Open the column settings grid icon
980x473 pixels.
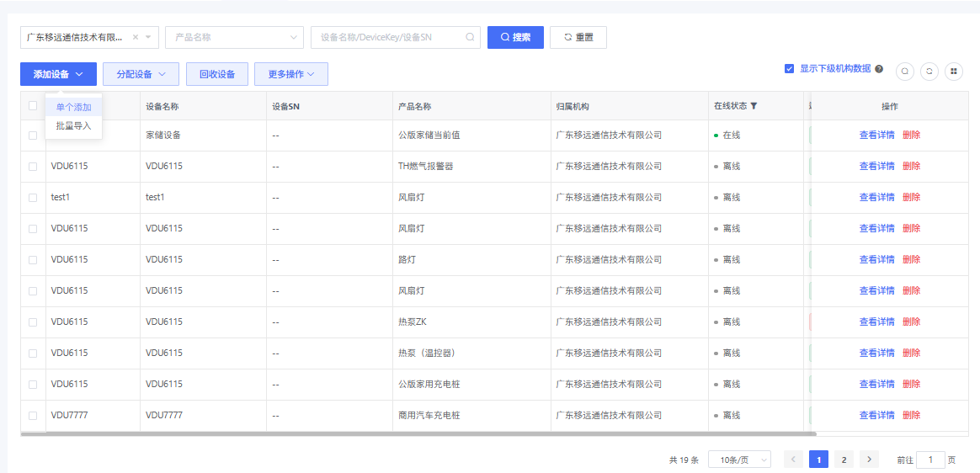(x=954, y=72)
